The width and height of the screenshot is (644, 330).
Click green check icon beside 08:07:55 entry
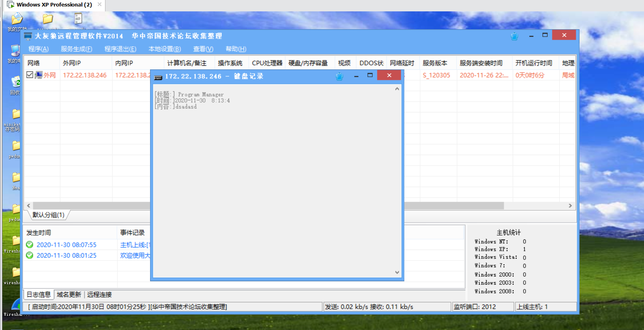(30, 245)
